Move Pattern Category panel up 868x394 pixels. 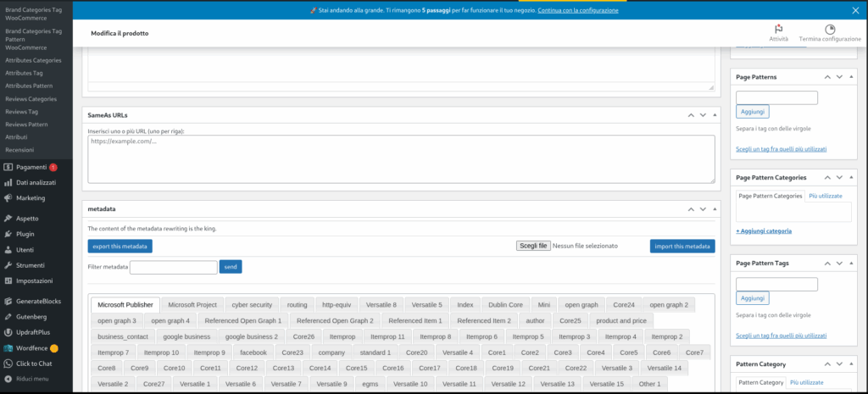(x=827, y=364)
